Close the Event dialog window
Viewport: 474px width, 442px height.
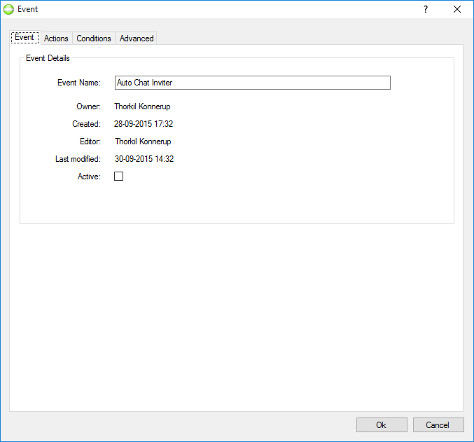(x=457, y=9)
